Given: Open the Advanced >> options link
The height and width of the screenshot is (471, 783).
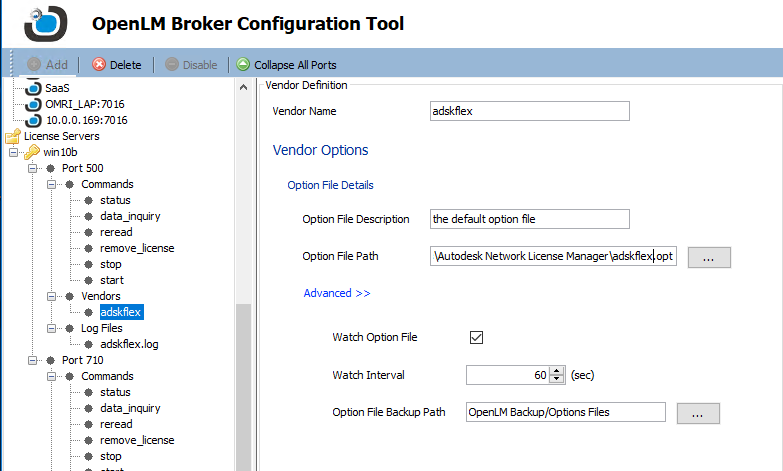Looking at the screenshot, I should tap(337, 293).
